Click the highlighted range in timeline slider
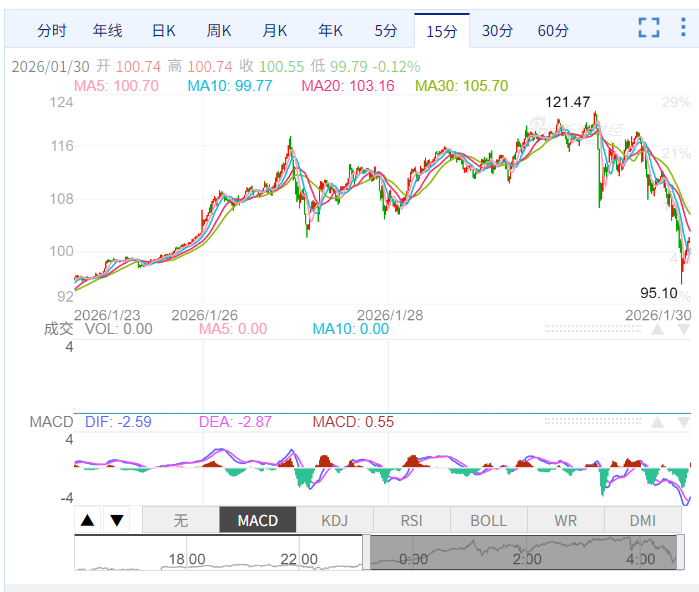The width and height of the screenshot is (699, 592). tap(524, 553)
